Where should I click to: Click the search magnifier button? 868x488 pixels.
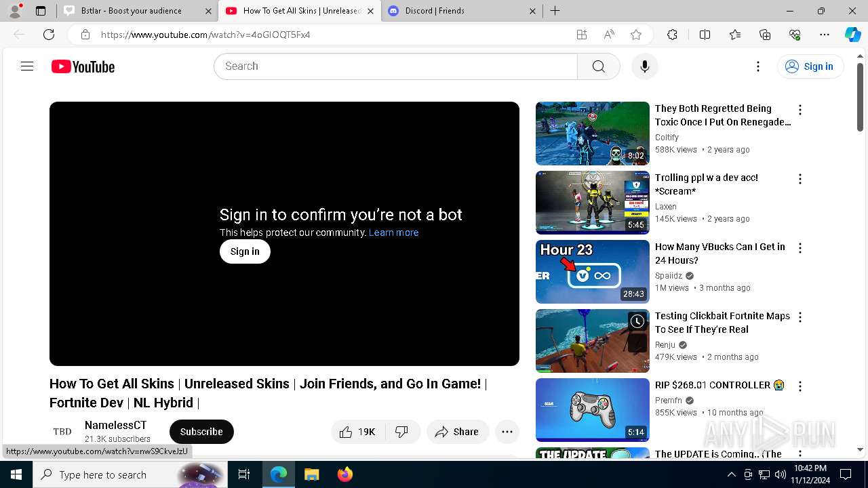click(598, 66)
